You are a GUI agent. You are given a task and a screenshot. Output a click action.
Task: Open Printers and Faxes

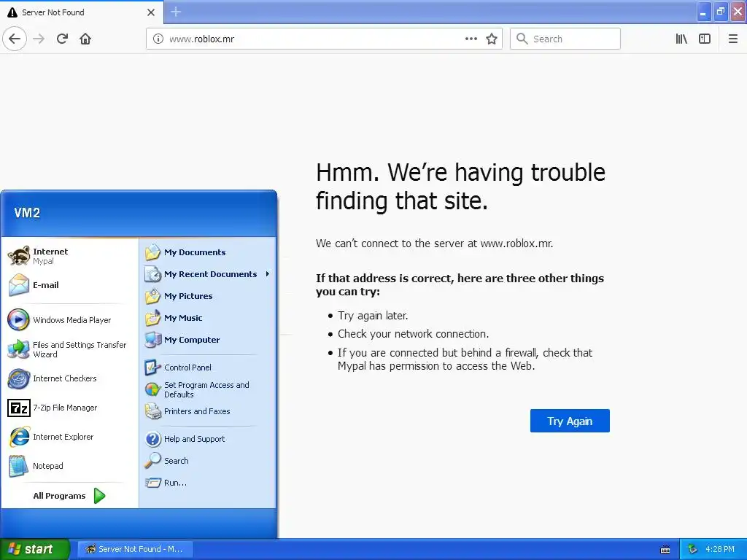208,411
